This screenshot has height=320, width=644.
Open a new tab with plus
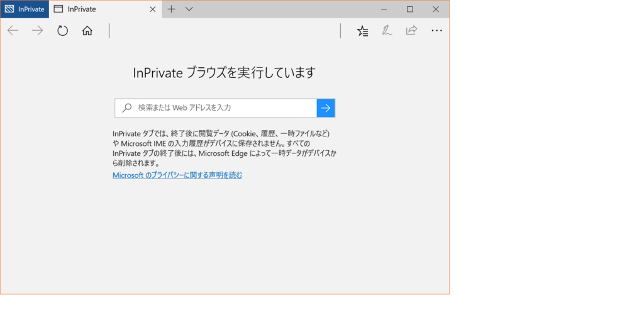point(172,9)
